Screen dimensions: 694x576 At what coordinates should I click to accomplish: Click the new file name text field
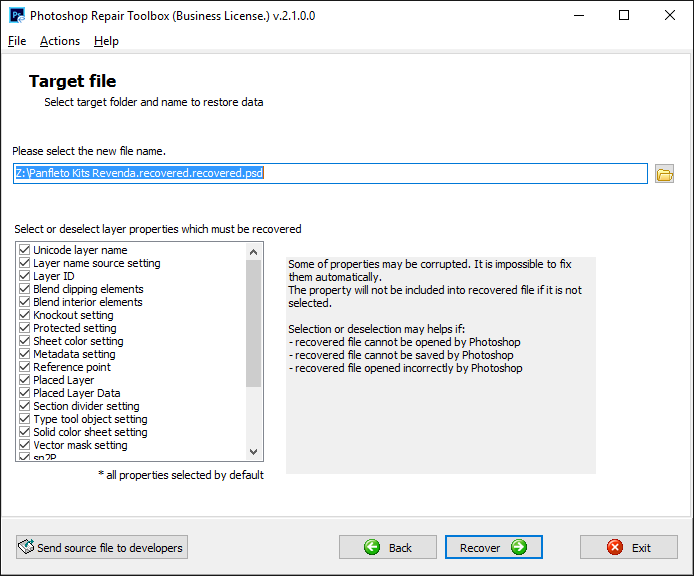coord(330,173)
